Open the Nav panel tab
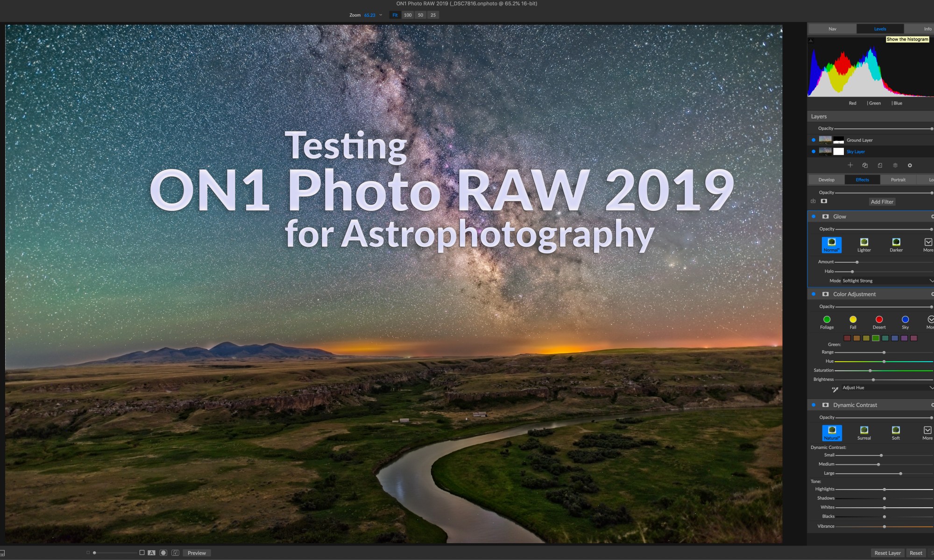 (x=832, y=29)
